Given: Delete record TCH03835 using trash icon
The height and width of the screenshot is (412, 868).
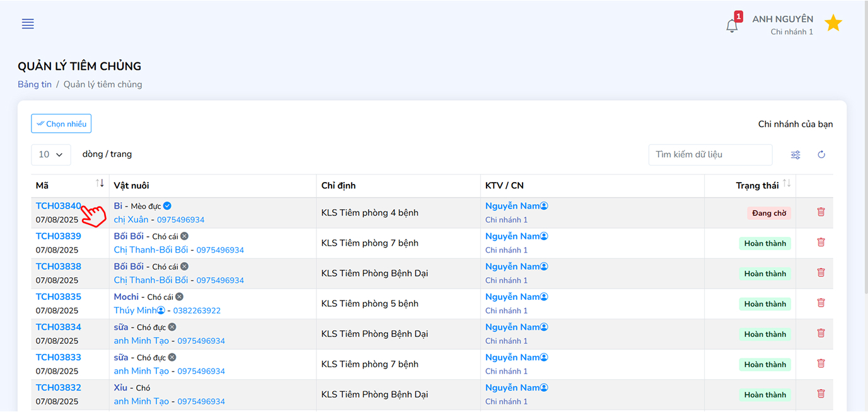Looking at the screenshot, I should [821, 303].
